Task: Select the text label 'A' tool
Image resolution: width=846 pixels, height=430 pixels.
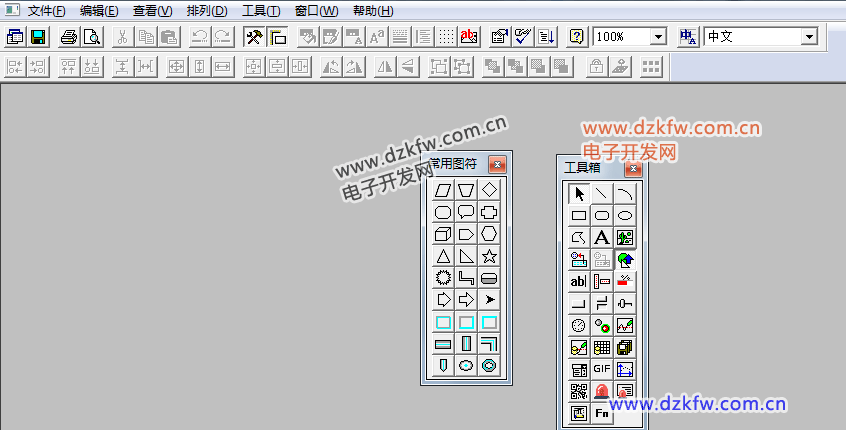Action: (602, 237)
